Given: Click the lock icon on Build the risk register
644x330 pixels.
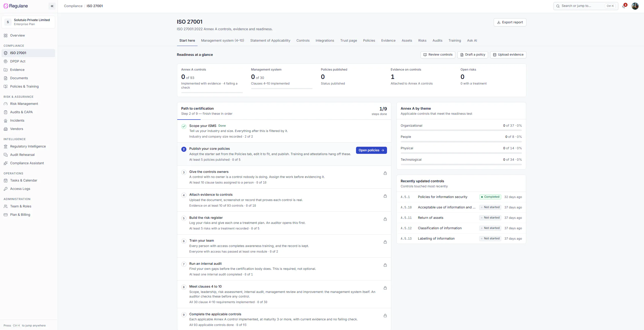Looking at the screenshot, I should coord(385,219).
